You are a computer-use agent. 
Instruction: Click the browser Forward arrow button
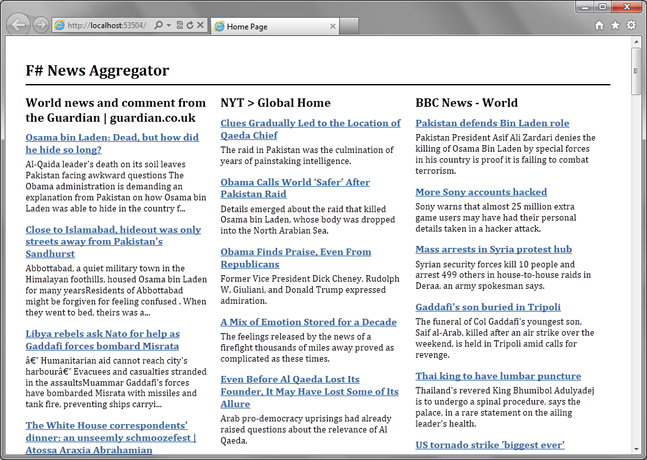coord(40,25)
